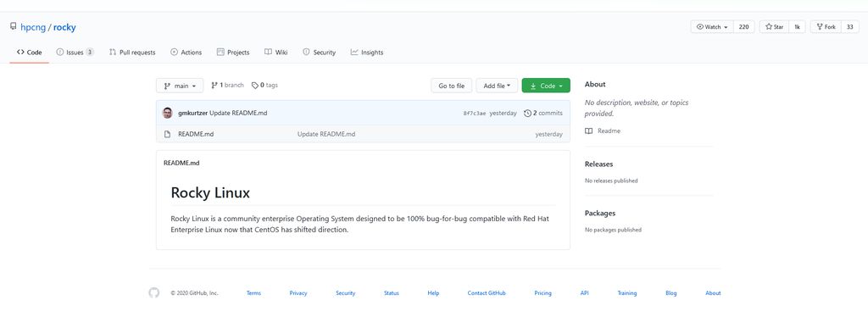Open the Pull requests tab
Viewport: 868px width, 317px height.
pyautogui.click(x=132, y=53)
